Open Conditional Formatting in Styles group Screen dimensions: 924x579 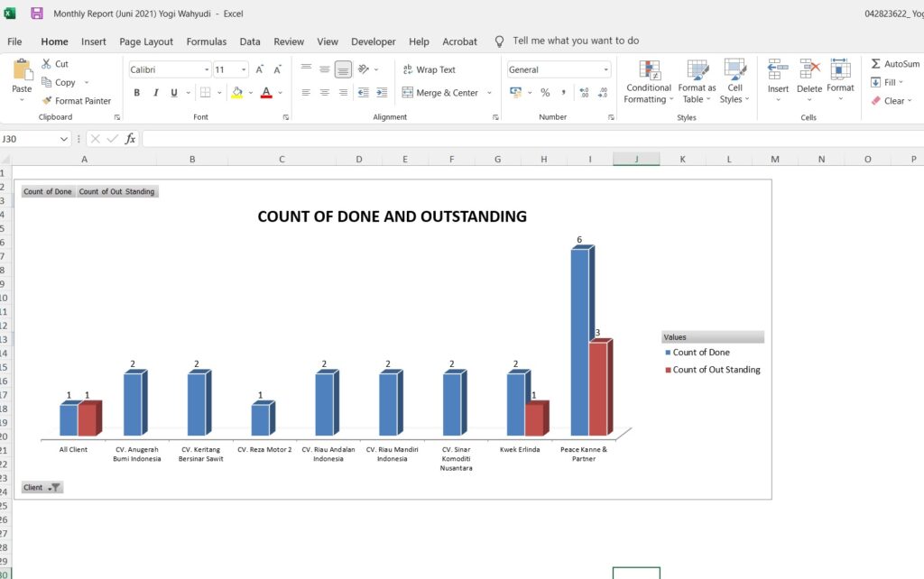[649, 81]
